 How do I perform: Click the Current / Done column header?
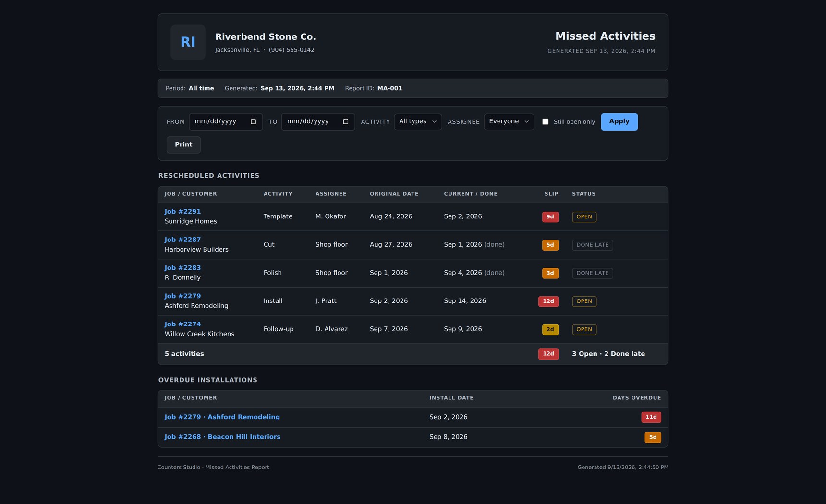(471, 194)
